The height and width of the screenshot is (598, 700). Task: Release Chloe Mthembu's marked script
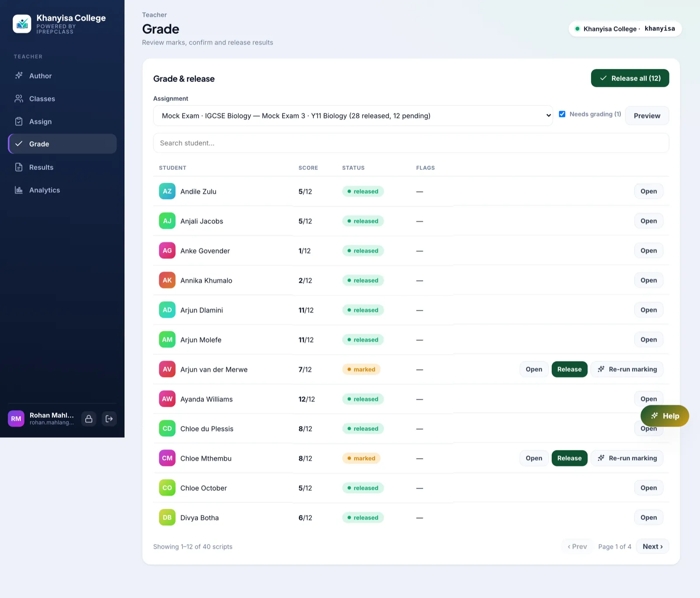click(569, 458)
